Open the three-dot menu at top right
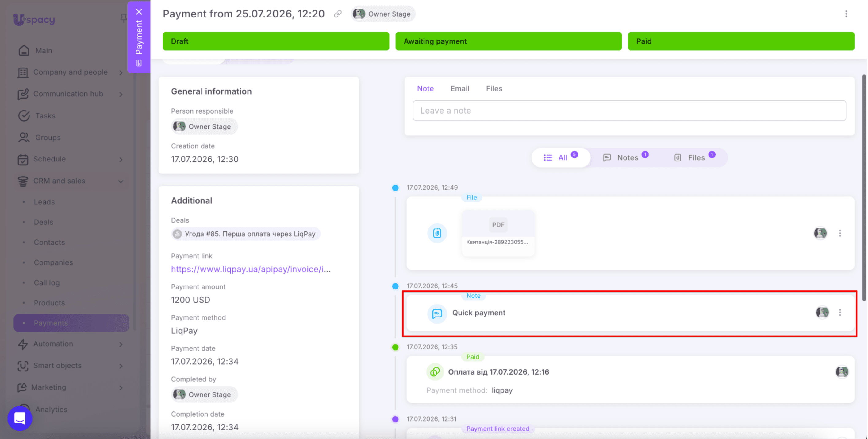Screen dimensions: 868x439 [x=846, y=14]
